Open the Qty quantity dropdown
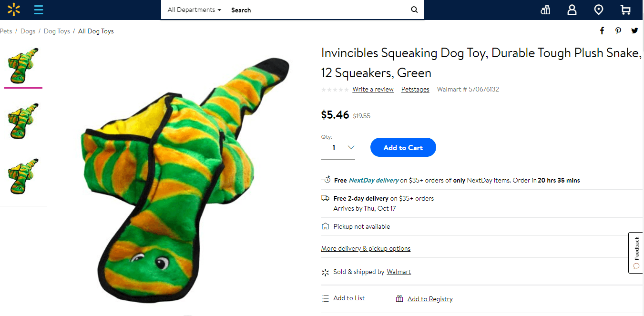Image resolution: width=644 pixels, height=316 pixels. pos(338,147)
